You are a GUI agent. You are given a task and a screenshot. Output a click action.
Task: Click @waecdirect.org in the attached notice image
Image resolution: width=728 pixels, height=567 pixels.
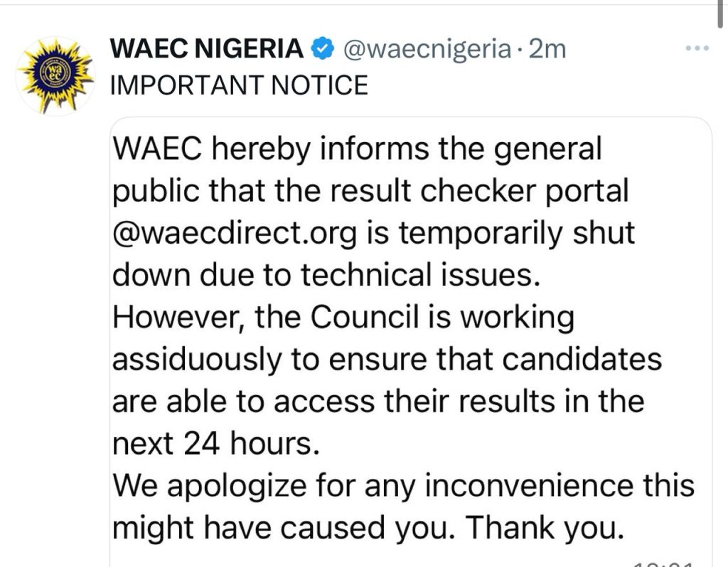pyautogui.click(x=235, y=233)
